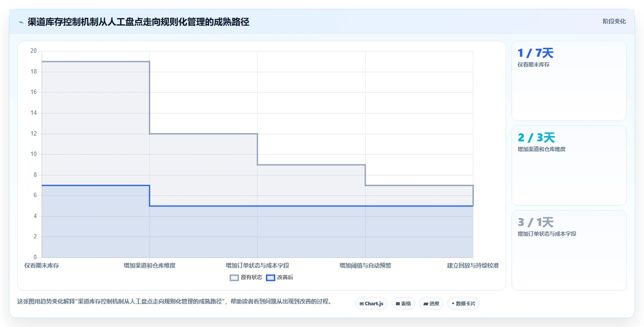Click the y-axis value 12
Image resolution: width=644 pixels, height=327 pixels.
[x=33, y=133]
